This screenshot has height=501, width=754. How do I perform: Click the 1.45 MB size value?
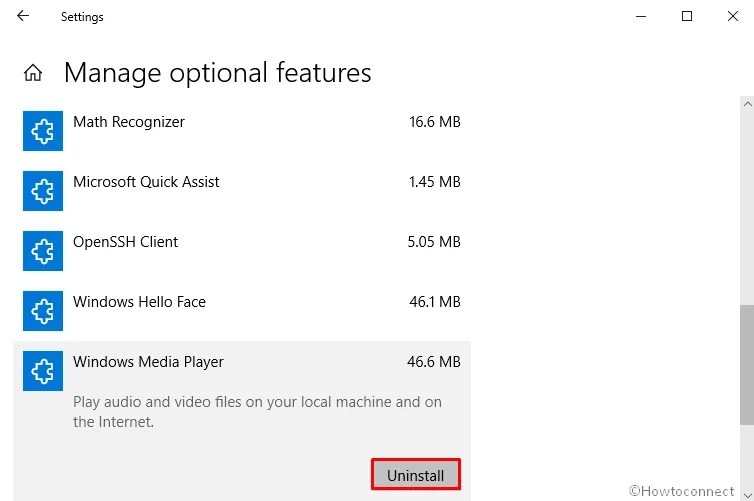pos(435,182)
